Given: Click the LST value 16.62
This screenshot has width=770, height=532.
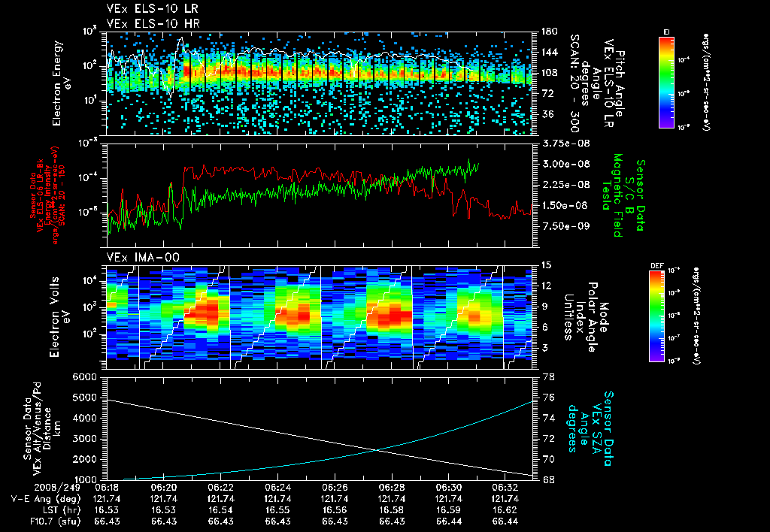Looking at the screenshot, I should pos(506,510).
